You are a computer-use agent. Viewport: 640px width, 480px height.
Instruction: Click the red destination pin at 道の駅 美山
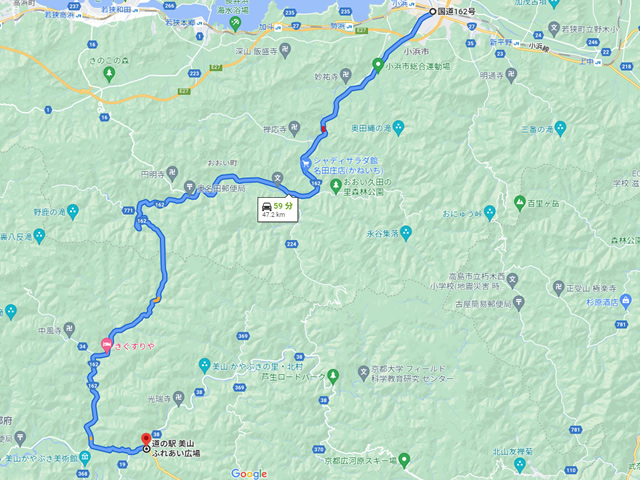click(146, 440)
